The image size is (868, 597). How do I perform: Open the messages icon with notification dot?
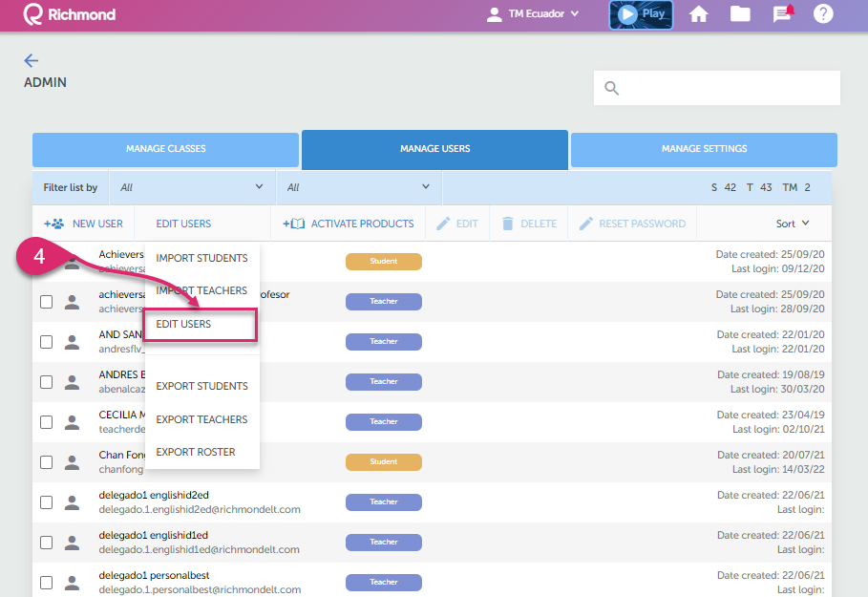pyautogui.click(x=781, y=15)
